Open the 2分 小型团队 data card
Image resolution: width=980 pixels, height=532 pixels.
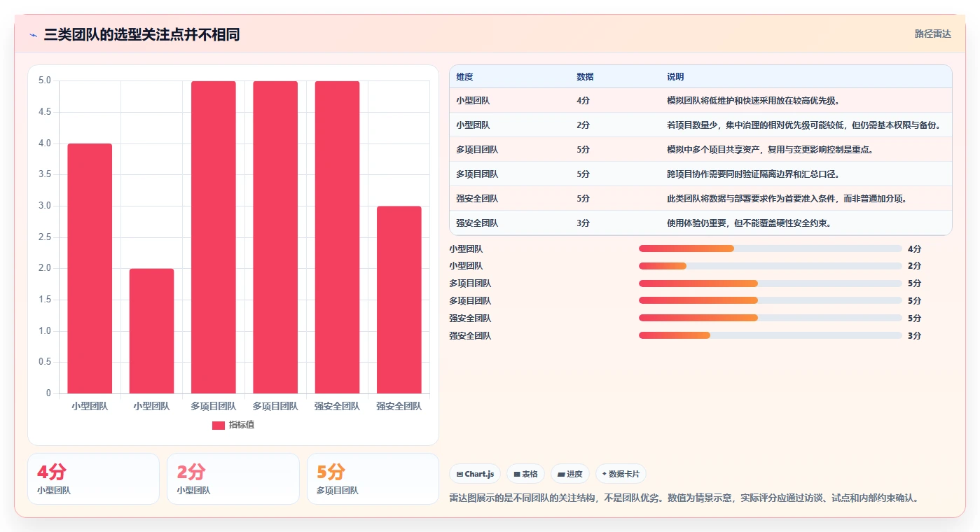pyautogui.click(x=233, y=479)
